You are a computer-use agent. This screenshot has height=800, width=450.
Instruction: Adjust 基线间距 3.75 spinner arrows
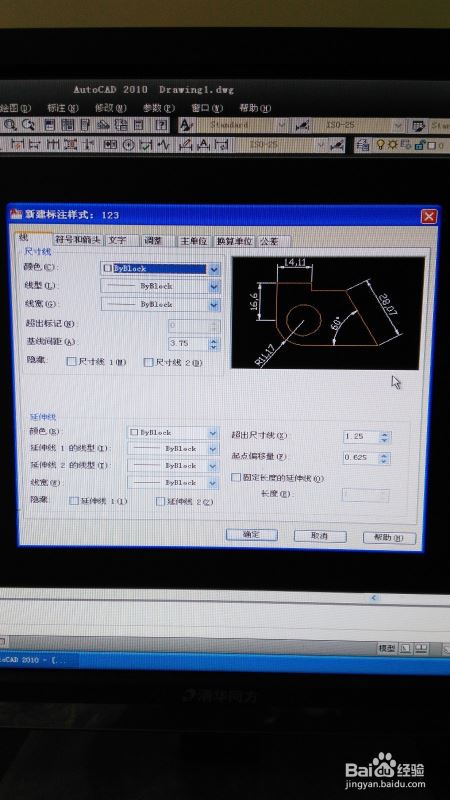pos(214,343)
